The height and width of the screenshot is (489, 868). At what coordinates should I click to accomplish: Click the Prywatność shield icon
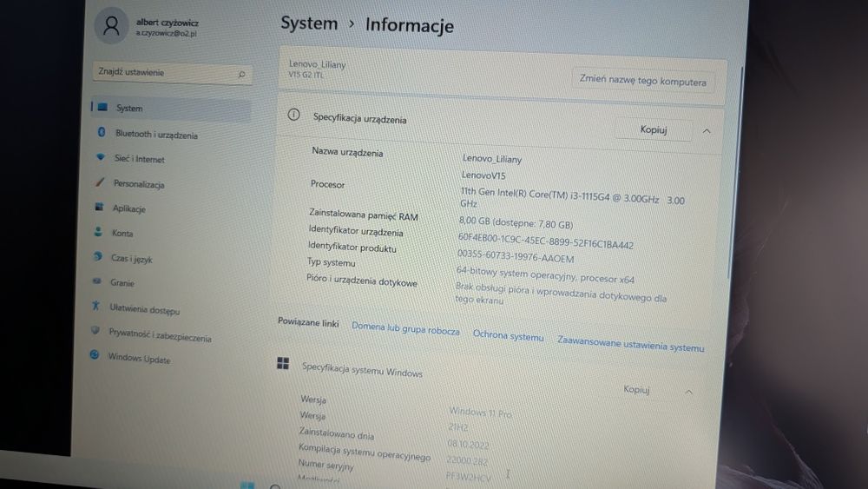point(95,330)
